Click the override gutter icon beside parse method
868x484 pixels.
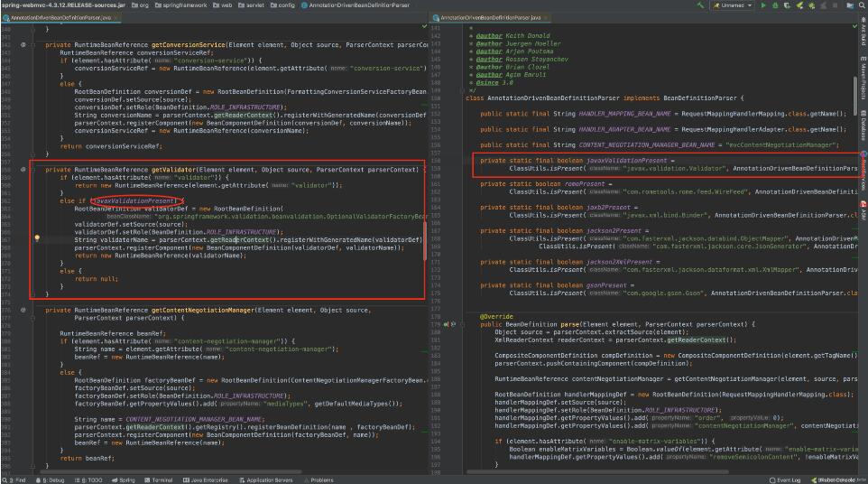[x=446, y=324]
